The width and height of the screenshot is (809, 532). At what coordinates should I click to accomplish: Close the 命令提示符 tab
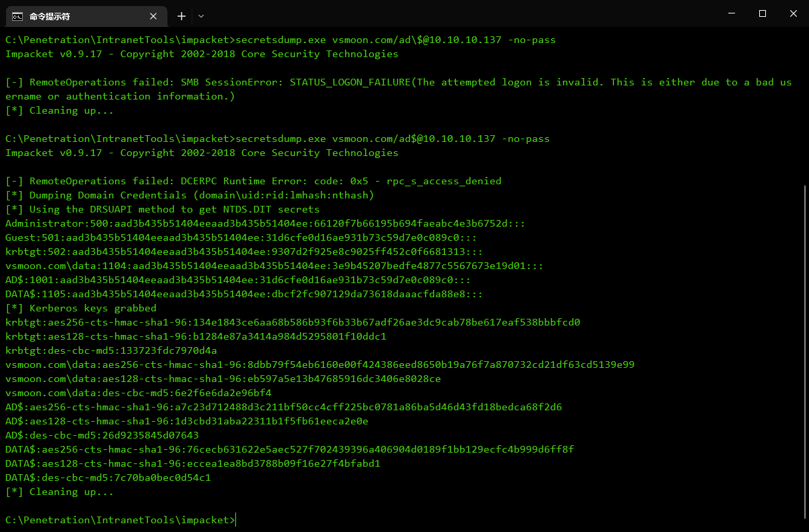tap(154, 15)
